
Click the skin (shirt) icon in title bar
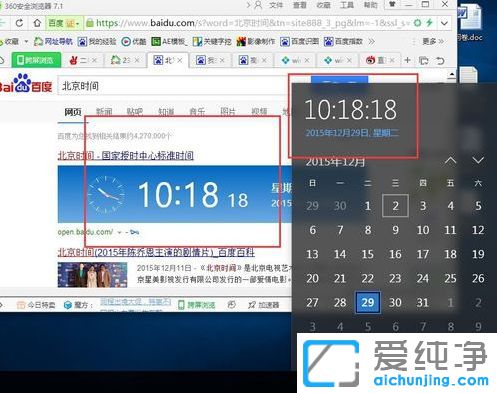(392, 4)
